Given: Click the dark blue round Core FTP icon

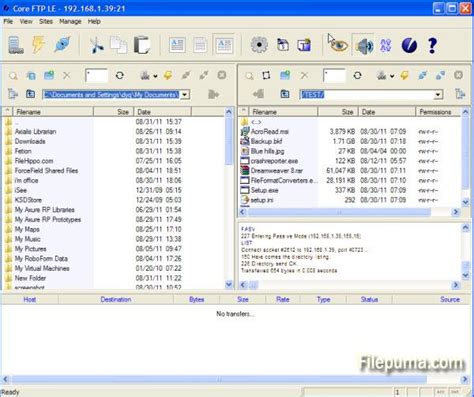Looking at the screenshot, I should click(x=409, y=45).
